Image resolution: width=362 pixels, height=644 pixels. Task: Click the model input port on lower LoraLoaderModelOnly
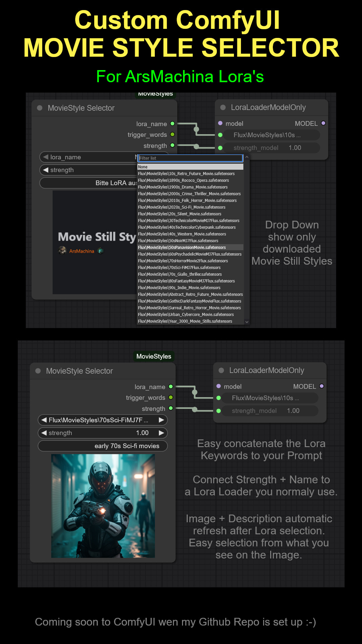pos(219,386)
